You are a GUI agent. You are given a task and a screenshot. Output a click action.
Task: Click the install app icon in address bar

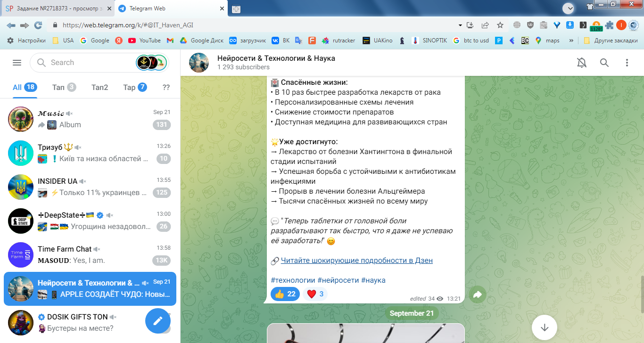click(470, 25)
